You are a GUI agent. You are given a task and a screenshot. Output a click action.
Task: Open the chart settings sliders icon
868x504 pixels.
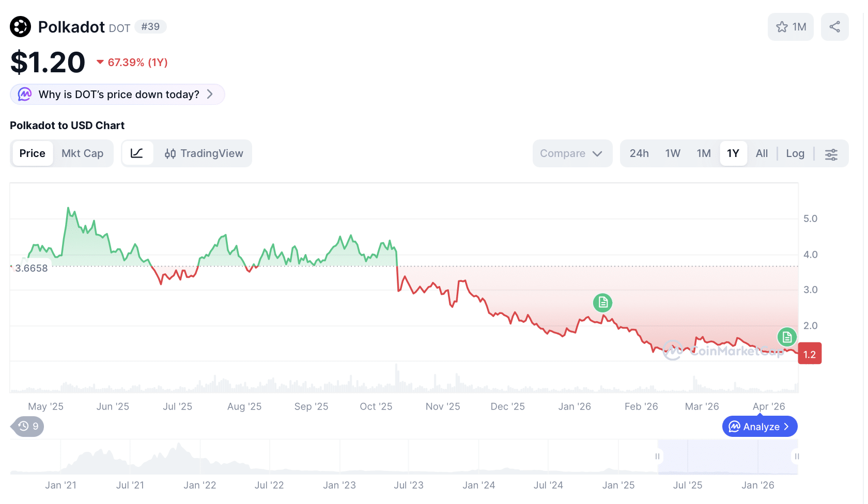(x=831, y=154)
